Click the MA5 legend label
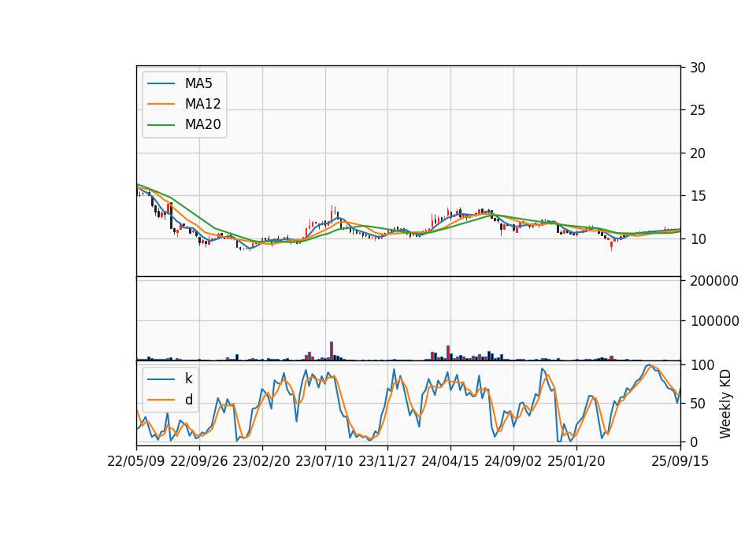Viewport: 756px width, 543px height. point(198,83)
